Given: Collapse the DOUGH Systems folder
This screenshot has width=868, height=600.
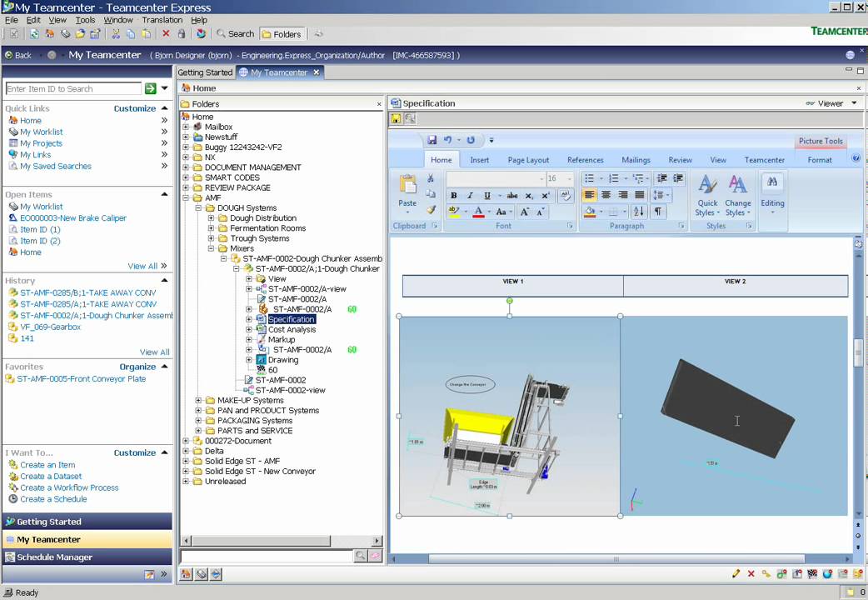Looking at the screenshot, I should pyautogui.click(x=198, y=207).
